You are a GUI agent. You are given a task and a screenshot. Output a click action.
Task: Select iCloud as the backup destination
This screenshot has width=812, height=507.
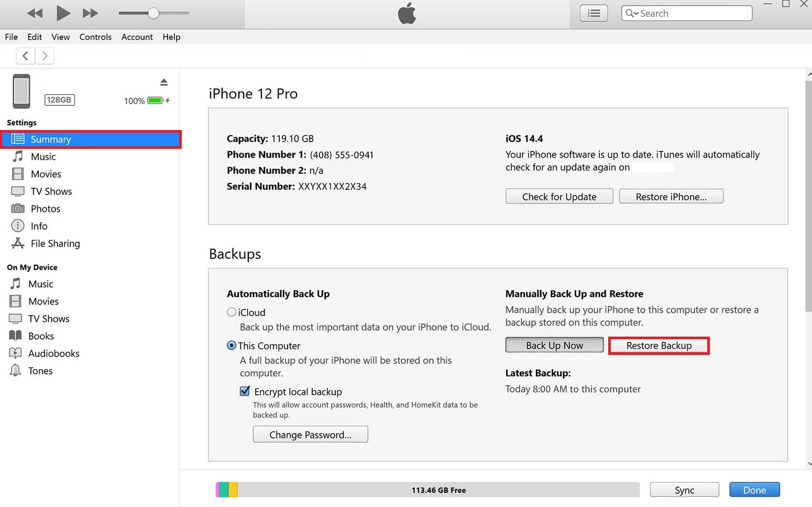tap(231, 312)
